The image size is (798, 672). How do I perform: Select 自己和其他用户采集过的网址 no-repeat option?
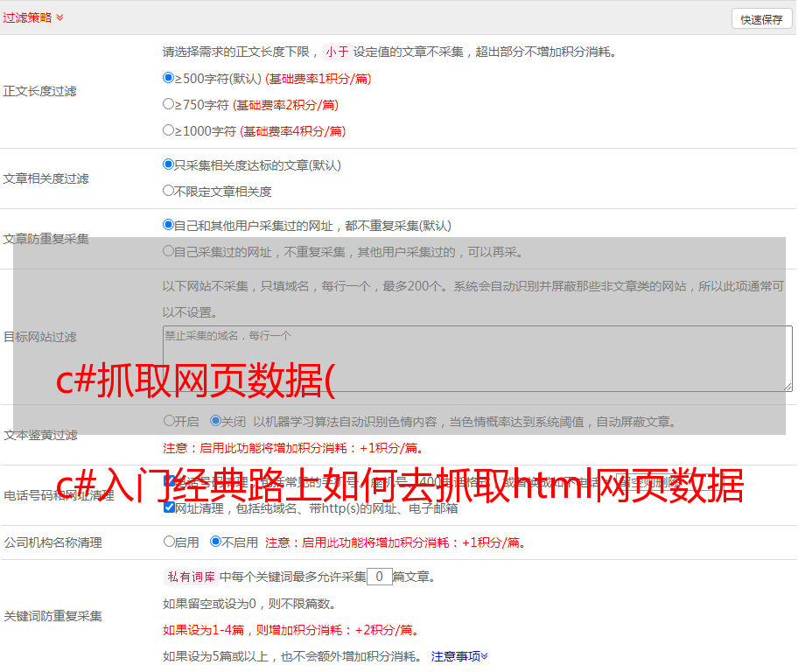point(169,225)
